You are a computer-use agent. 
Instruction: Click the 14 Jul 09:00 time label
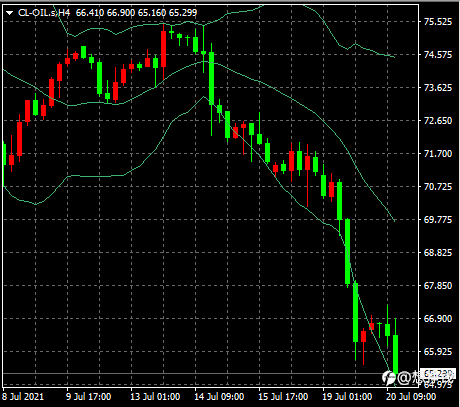(x=219, y=397)
